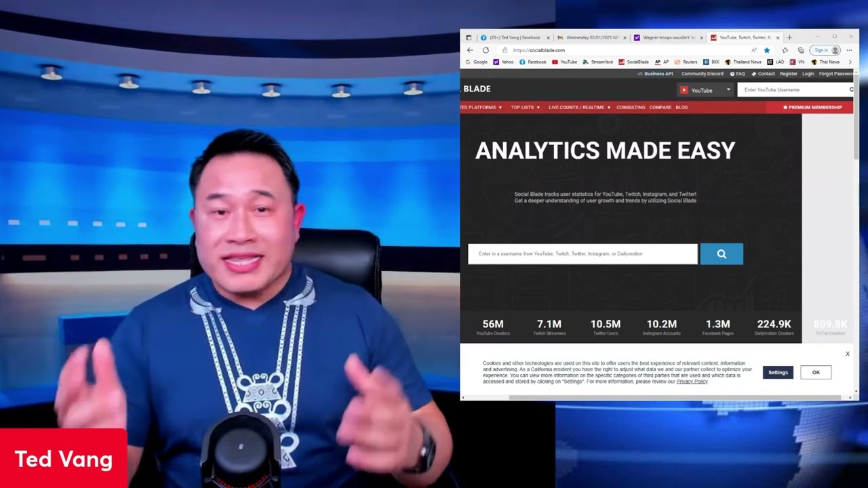Open the YouTube platform dropdown
868x488 pixels.
coord(705,89)
